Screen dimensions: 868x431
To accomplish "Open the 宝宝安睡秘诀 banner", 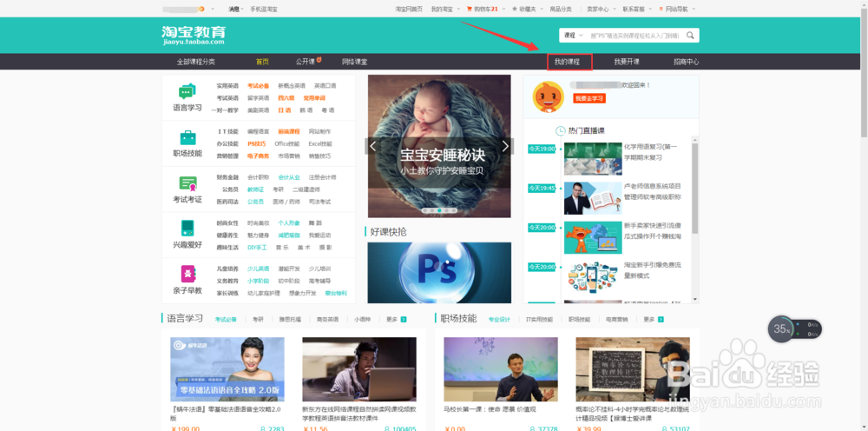I will point(439,146).
